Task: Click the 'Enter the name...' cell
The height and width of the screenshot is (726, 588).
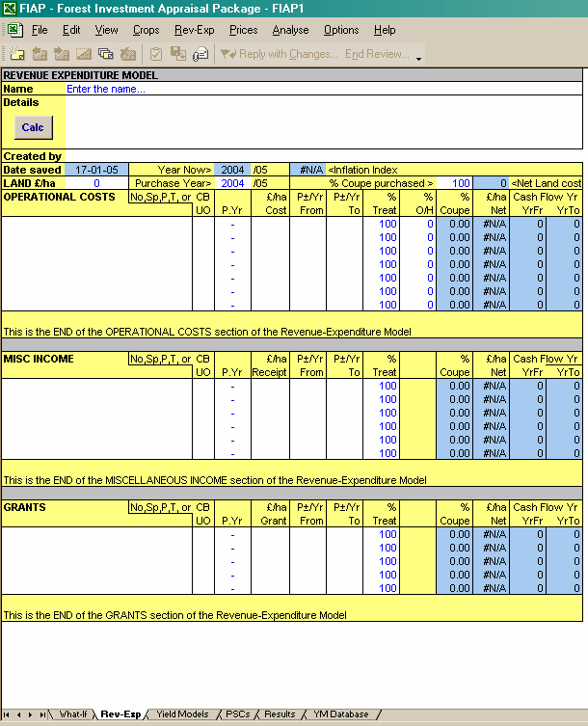Action: click(x=106, y=89)
